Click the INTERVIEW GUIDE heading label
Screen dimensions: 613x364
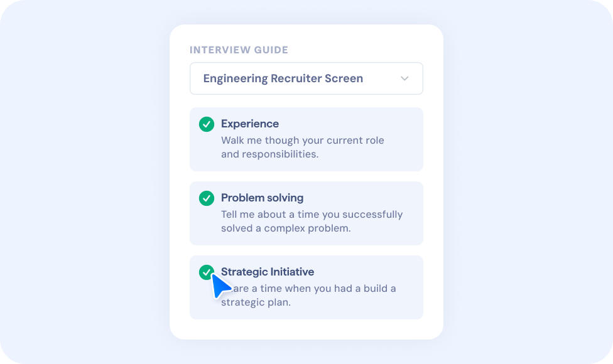(x=239, y=50)
